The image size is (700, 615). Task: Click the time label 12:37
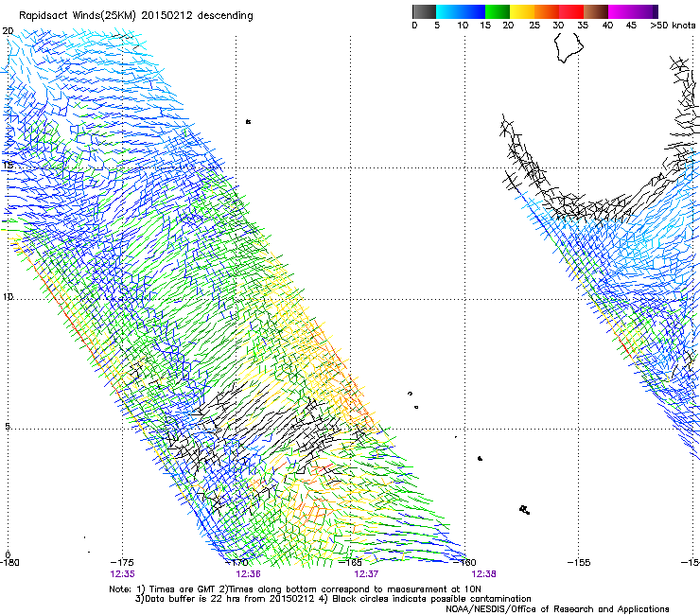pyautogui.click(x=366, y=574)
